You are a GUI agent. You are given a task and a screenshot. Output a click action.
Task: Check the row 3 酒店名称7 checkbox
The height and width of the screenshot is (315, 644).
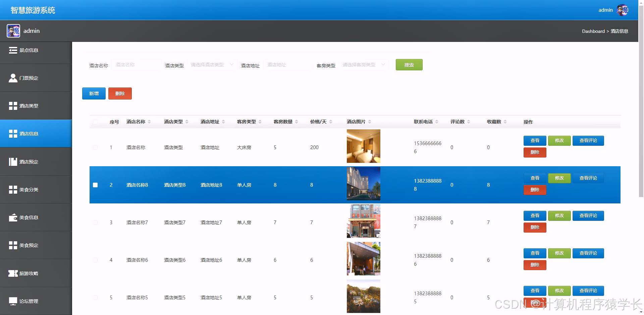coord(95,223)
